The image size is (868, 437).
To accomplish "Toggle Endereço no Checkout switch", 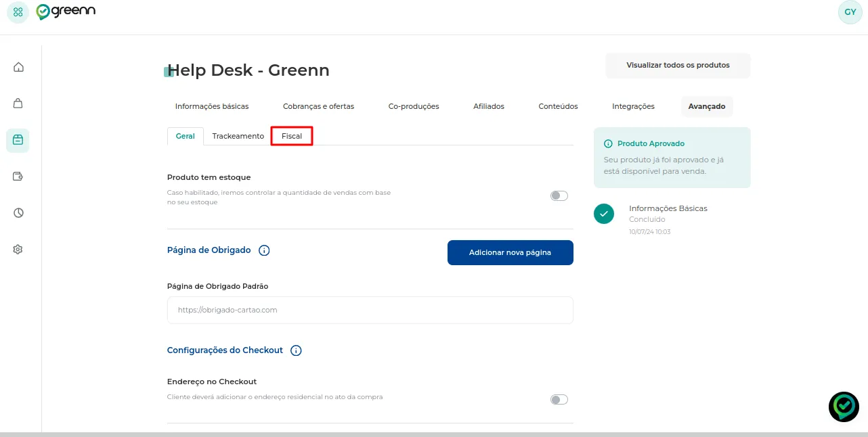I will click(559, 400).
